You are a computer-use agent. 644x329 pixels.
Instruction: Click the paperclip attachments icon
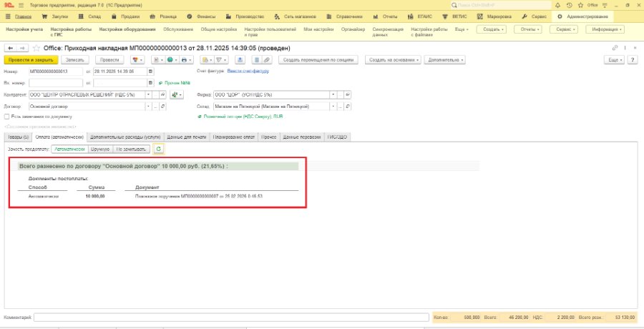(x=267, y=60)
